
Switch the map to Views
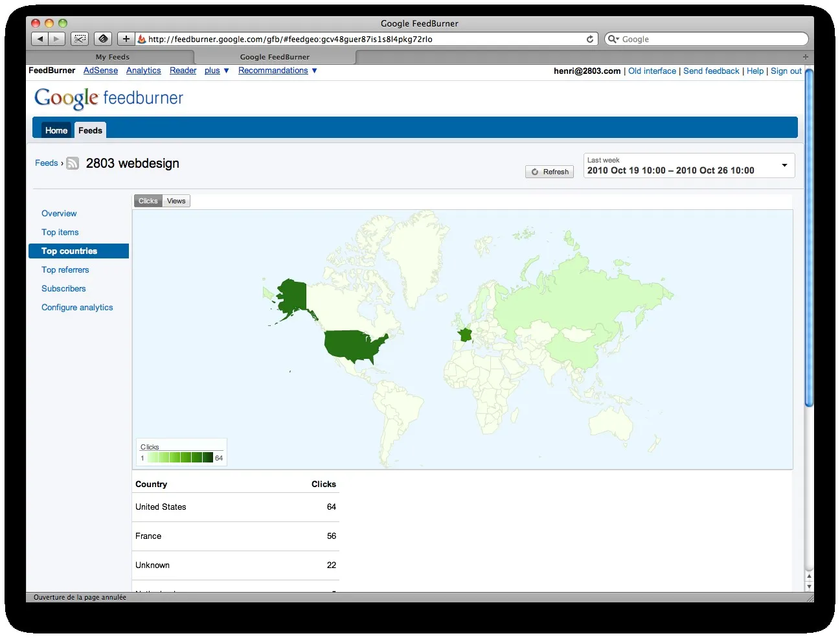176,201
